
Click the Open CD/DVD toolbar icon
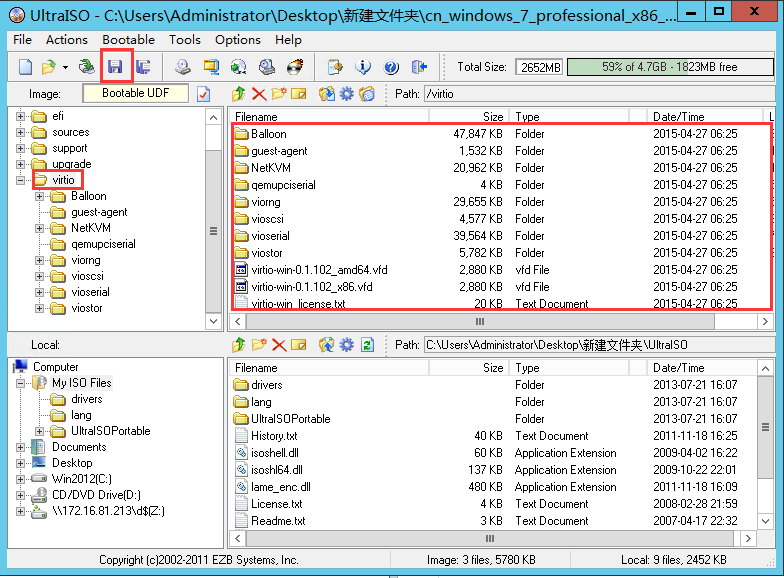[x=86, y=66]
